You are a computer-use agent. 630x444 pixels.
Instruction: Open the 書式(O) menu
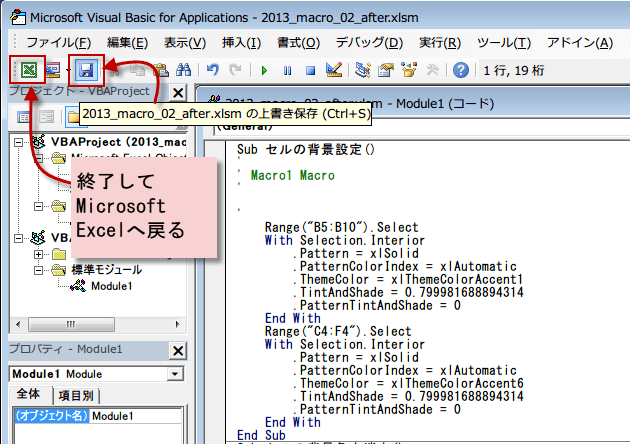pos(299,43)
